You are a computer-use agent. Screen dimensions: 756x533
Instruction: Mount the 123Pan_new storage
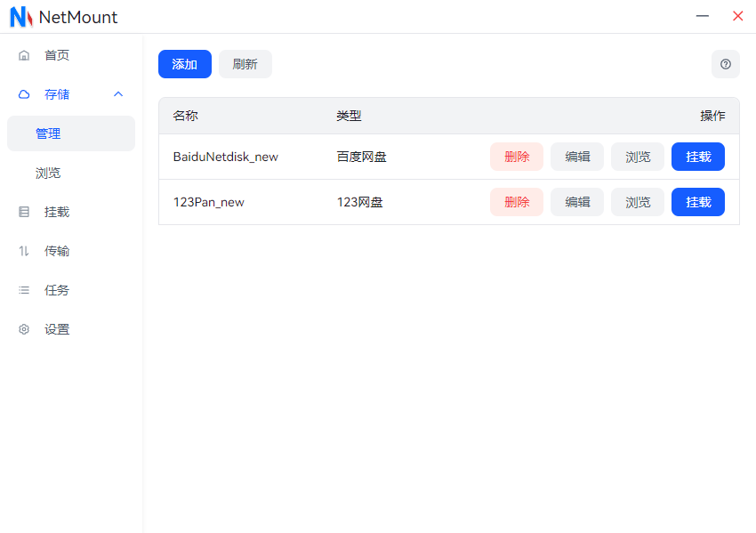pyautogui.click(x=698, y=202)
